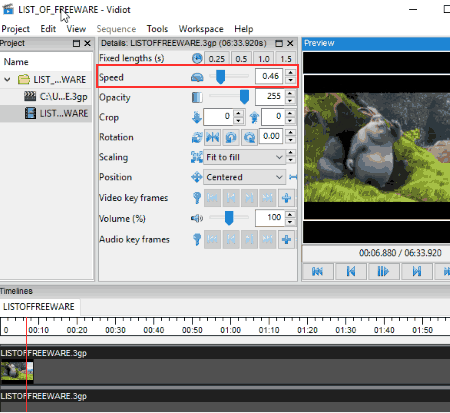Click the speaker icon next to Volume
The height and width of the screenshot is (413, 450).
click(x=197, y=218)
